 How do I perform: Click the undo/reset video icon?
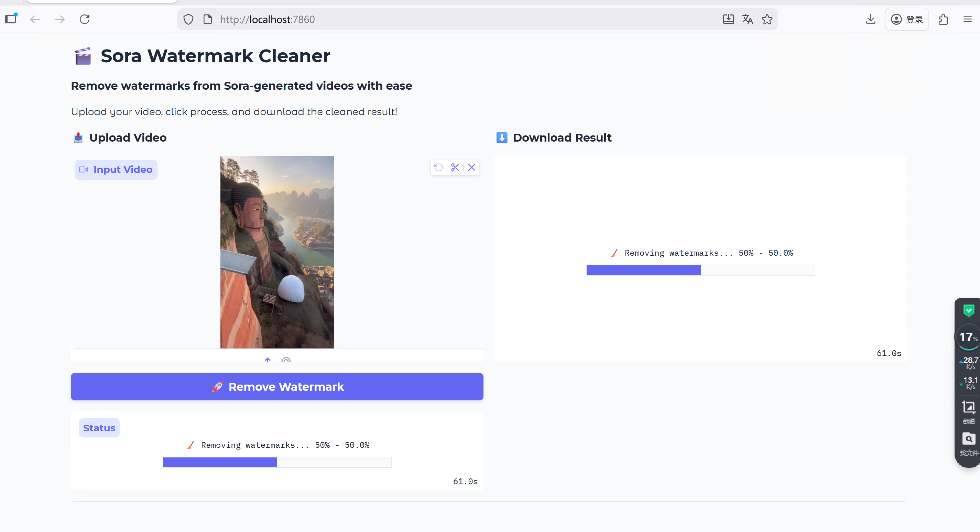coord(438,167)
